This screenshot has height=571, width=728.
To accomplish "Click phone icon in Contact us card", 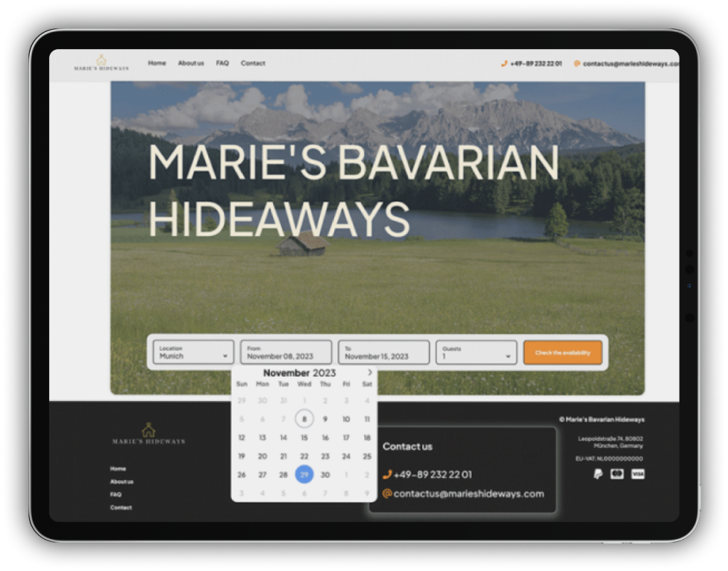I will pyautogui.click(x=387, y=474).
